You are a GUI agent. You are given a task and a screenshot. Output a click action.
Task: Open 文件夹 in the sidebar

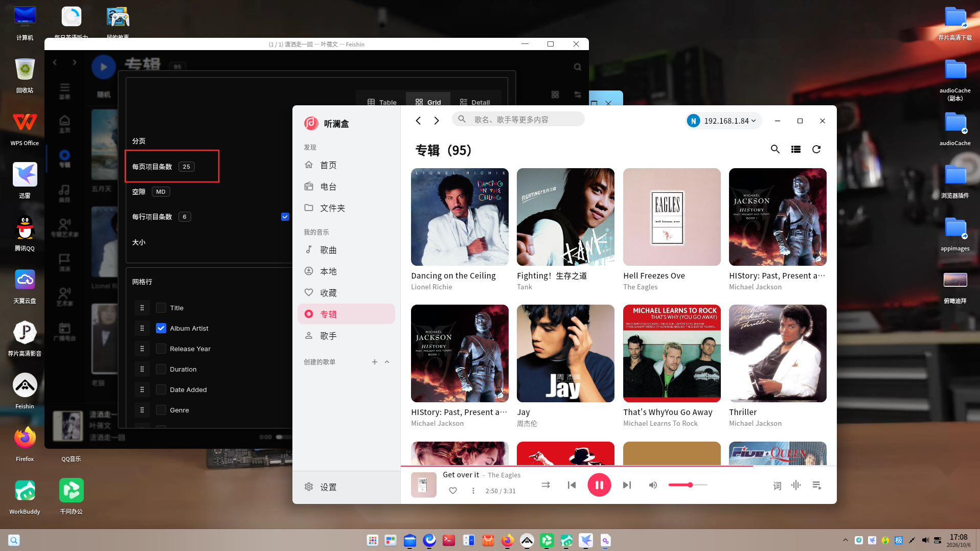pos(346,208)
